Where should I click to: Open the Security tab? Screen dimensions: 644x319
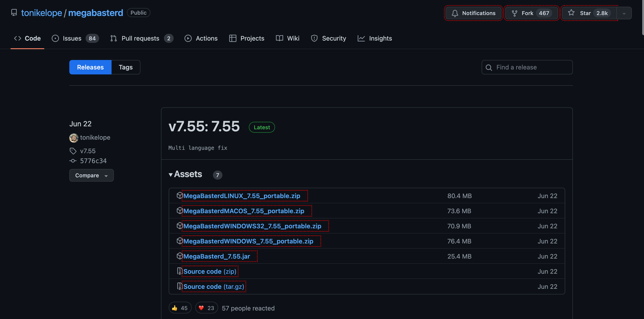tap(328, 38)
